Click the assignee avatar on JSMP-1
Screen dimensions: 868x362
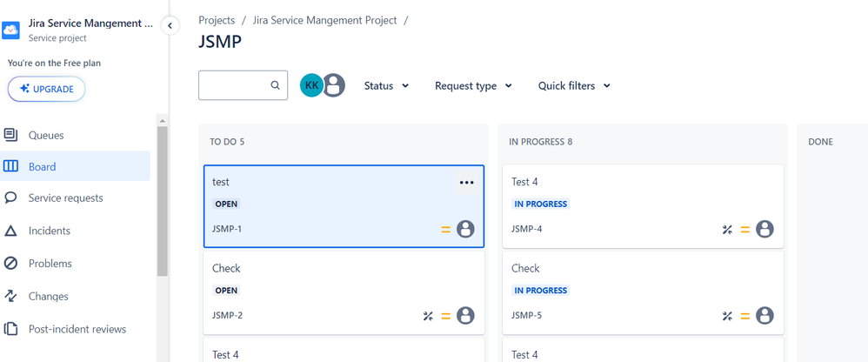point(465,229)
